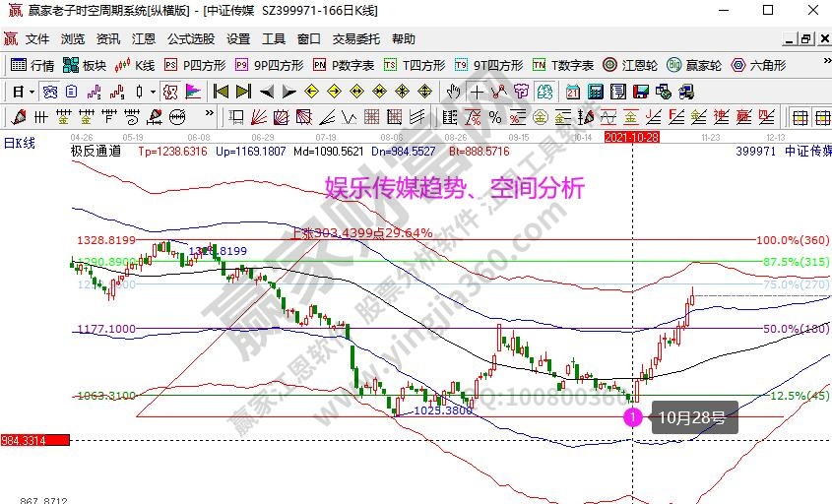Select the zigzag trend line tool
This screenshot has width=832, height=504.
pyautogui.click(x=499, y=93)
